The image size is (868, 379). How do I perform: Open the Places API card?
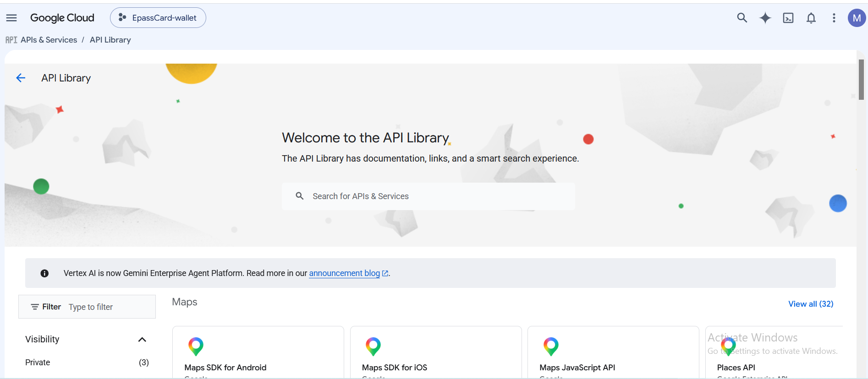(774, 352)
